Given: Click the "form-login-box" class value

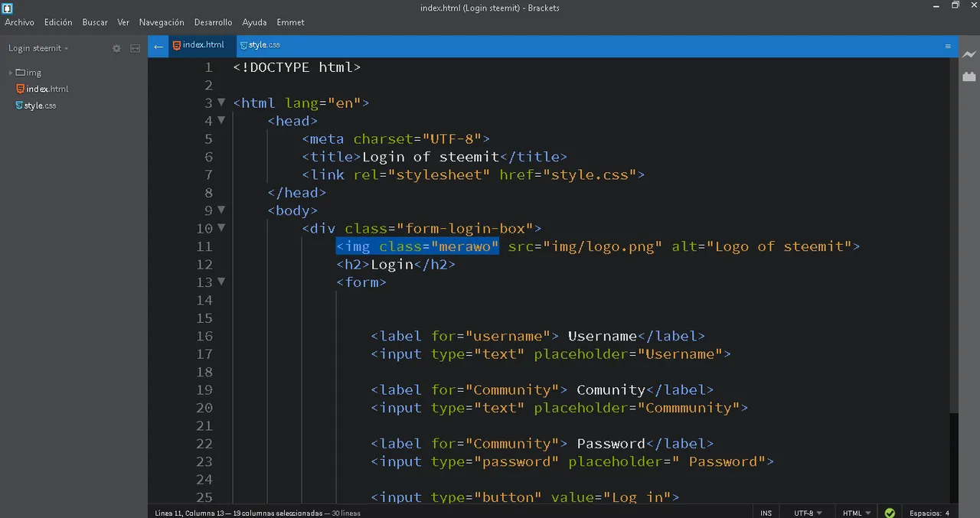Looking at the screenshot, I should pos(464,228).
